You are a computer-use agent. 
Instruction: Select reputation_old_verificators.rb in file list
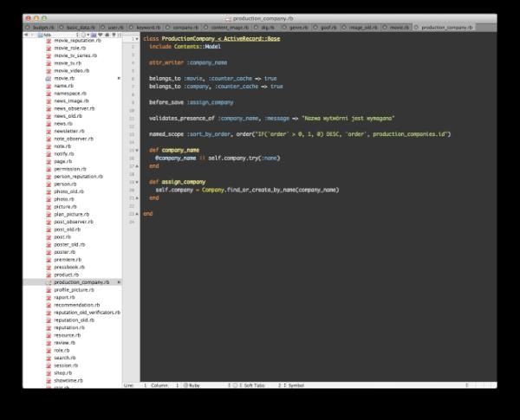tap(86, 312)
